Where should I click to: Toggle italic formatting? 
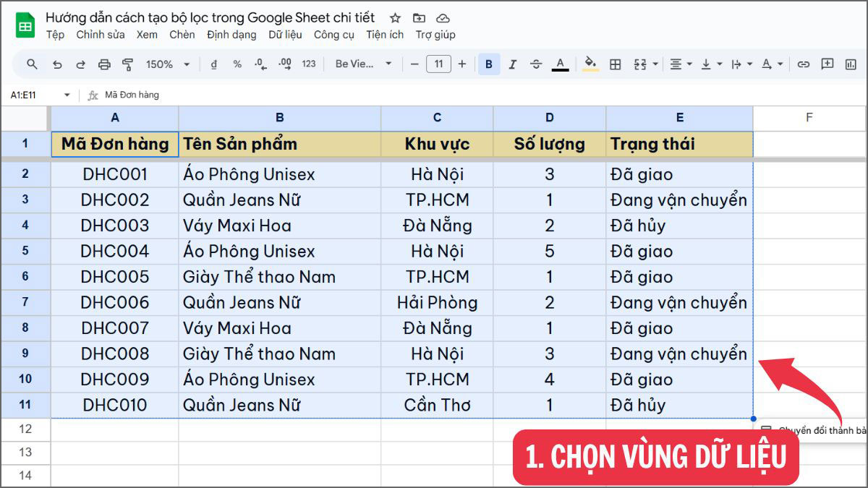pyautogui.click(x=512, y=64)
